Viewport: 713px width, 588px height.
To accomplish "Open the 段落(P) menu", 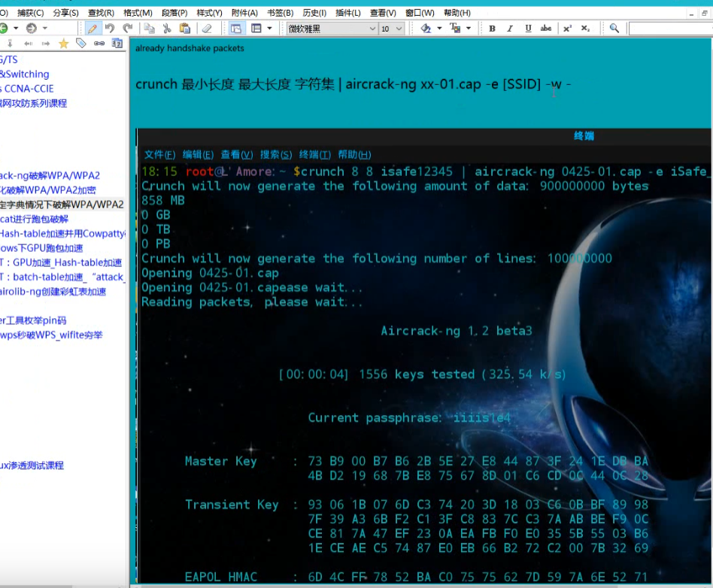I will pos(174,13).
